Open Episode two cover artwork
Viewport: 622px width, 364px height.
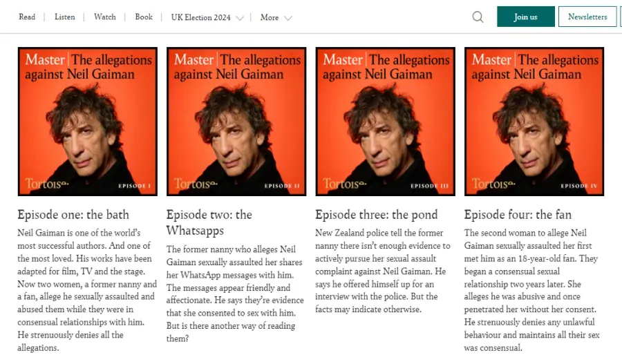point(236,122)
